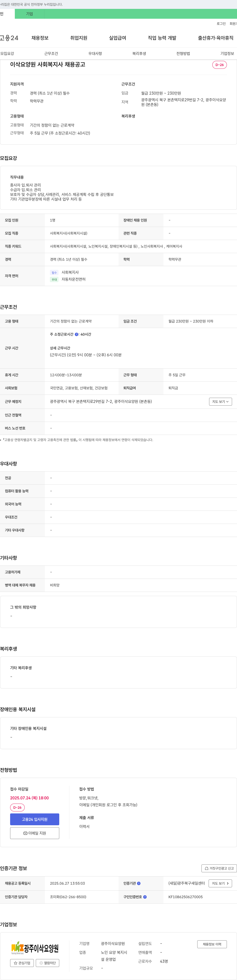Jump to the 복리후생 section tab
The width and height of the screenshot is (237, 980).
coord(139,54)
